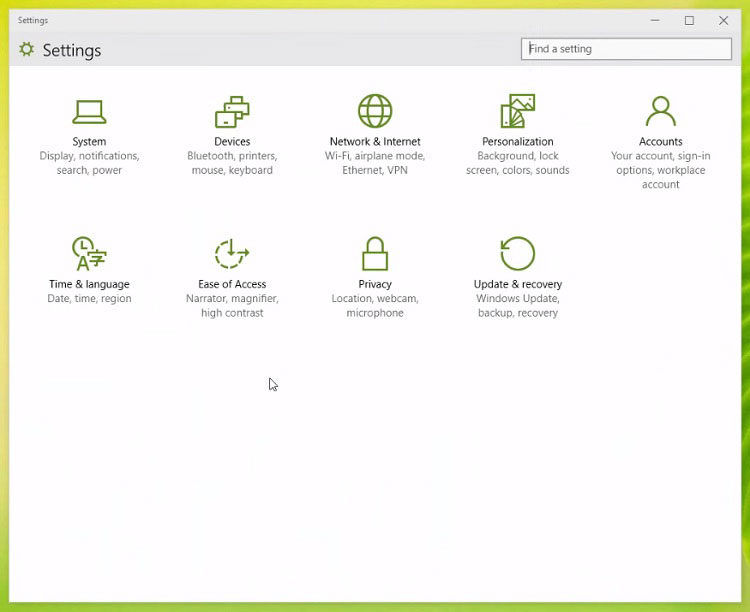Click the "Network & Internet" label
750x612 pixels.
[375, 142]
